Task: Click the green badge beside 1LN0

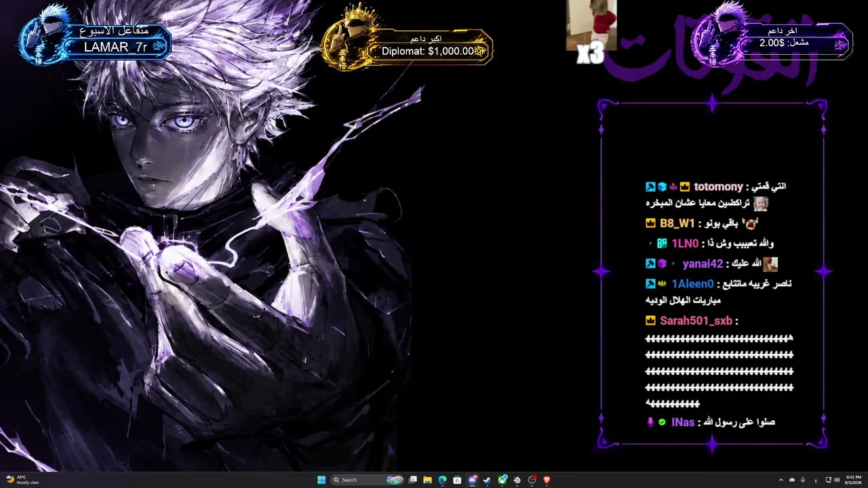Action: [x=662, y=243]
